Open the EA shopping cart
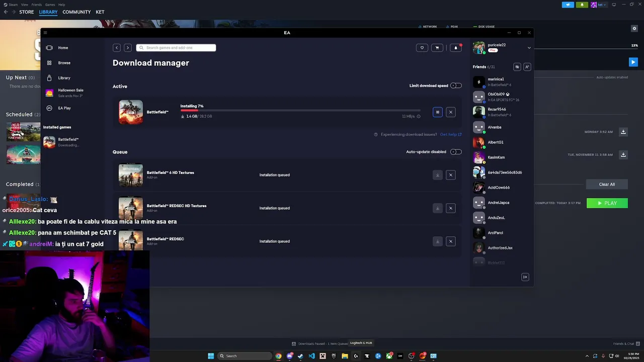 [x=437, y=48]
